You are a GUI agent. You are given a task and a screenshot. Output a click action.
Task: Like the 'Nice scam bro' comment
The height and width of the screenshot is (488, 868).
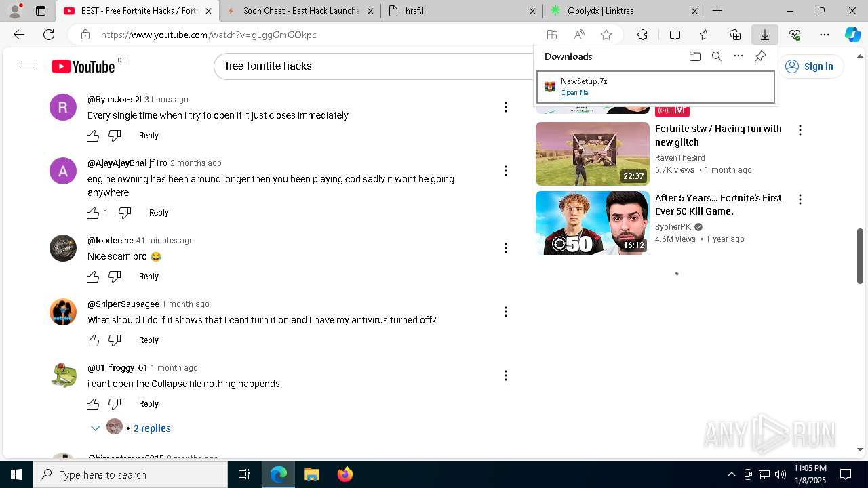(x=93, y=277)
